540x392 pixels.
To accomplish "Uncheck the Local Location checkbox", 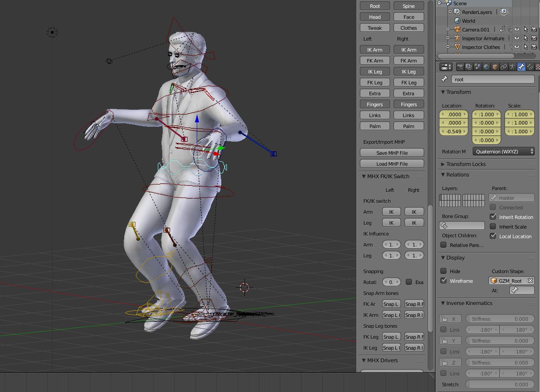I will (x=493, y=236).
